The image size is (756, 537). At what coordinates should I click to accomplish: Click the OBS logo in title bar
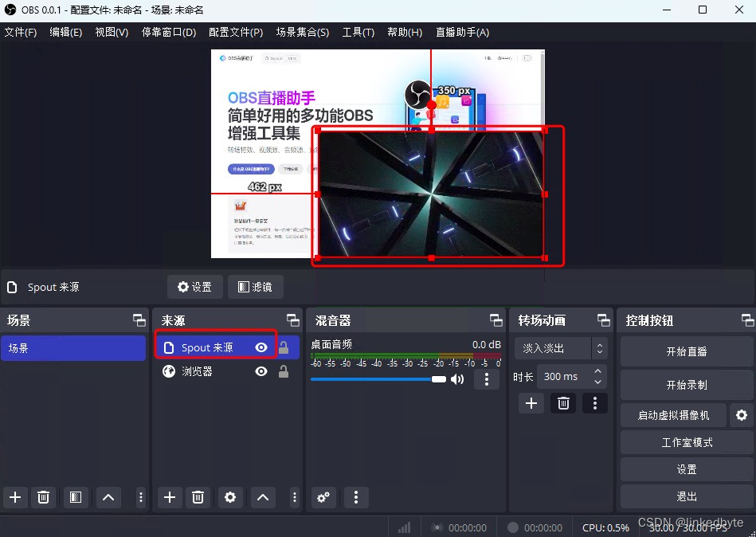point(10,10)
